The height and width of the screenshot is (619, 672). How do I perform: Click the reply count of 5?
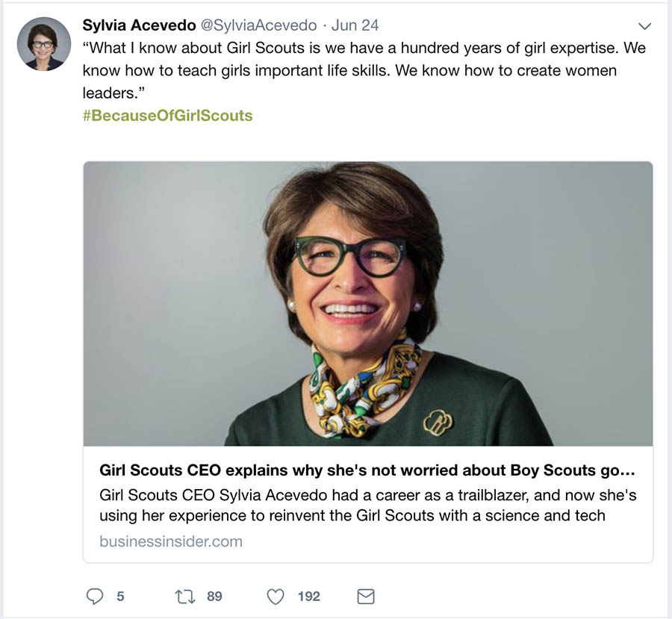(x=120, y=596)
